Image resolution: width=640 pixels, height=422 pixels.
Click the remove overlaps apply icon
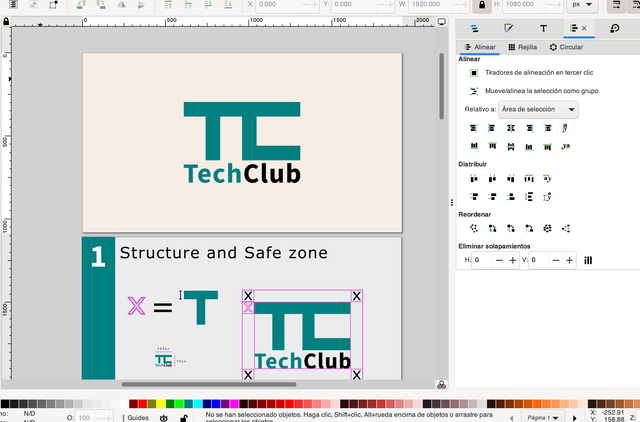pyautogui.click(x=588, y=260)
